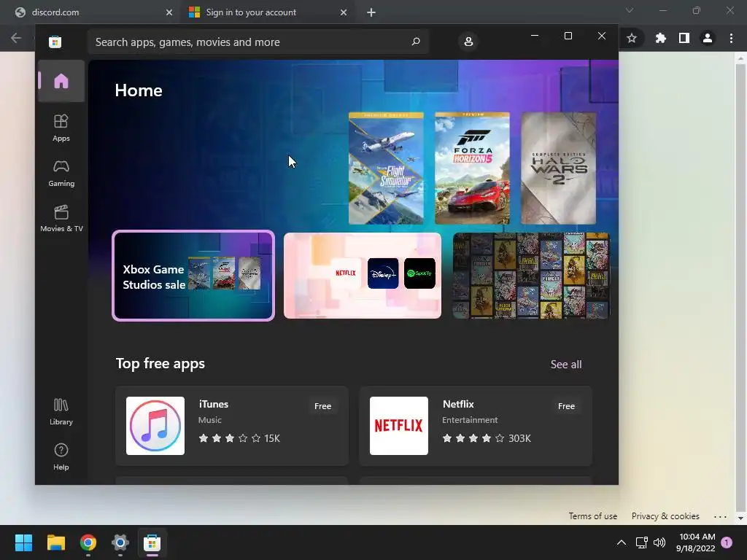Toggle Chrome side panel icon

pyautogui.click(x=684, y=38)
